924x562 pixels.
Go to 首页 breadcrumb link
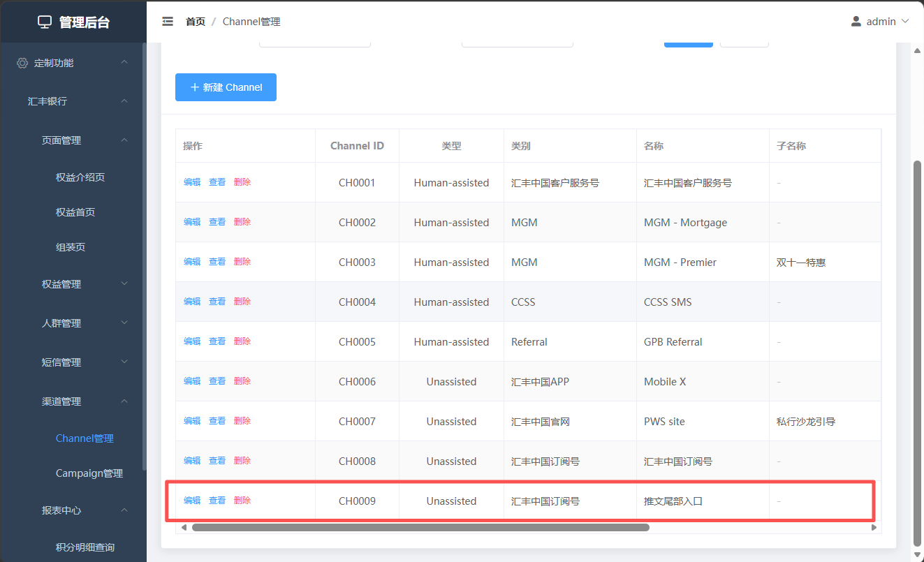coord(196,22)
